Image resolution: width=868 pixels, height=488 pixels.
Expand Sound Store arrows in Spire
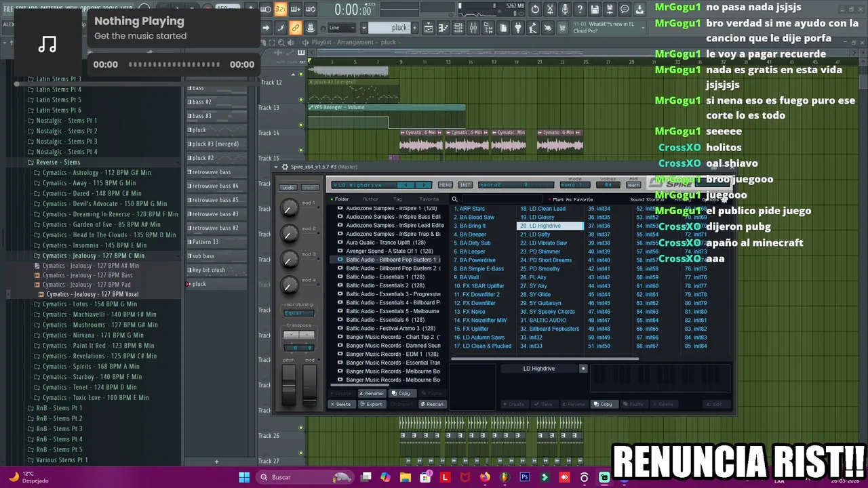coord(662,199)
